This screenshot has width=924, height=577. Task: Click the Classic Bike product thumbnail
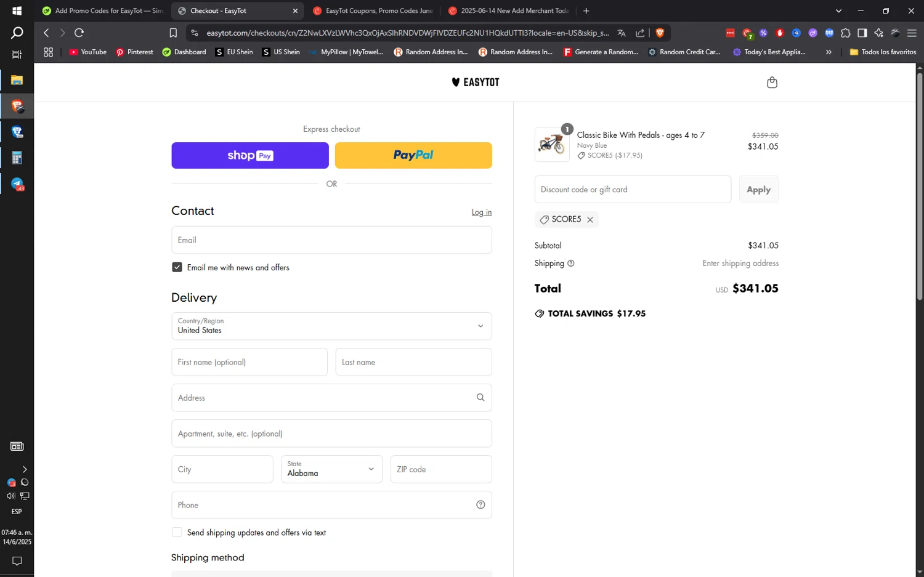552,144
